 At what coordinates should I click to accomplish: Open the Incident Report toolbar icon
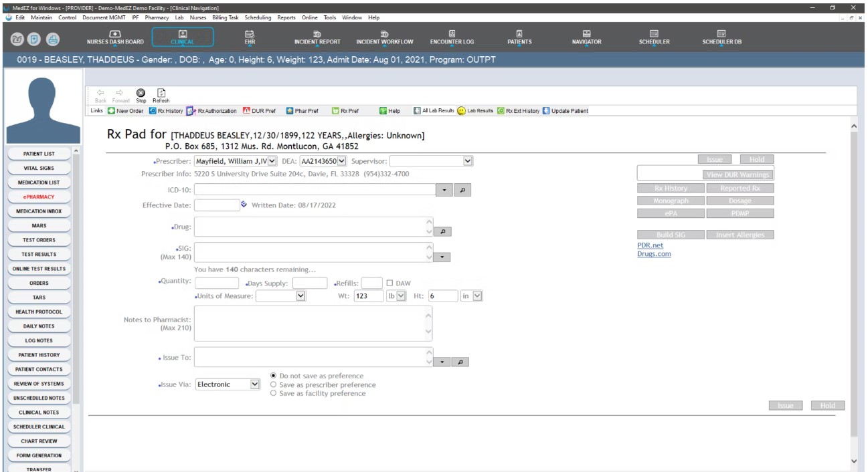[x=317, y=37]
